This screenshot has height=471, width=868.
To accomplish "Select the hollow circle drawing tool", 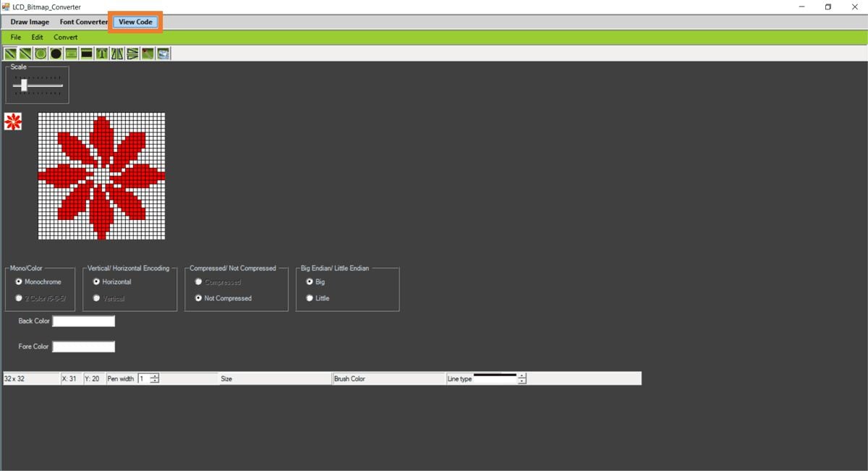I will point(41,54).
